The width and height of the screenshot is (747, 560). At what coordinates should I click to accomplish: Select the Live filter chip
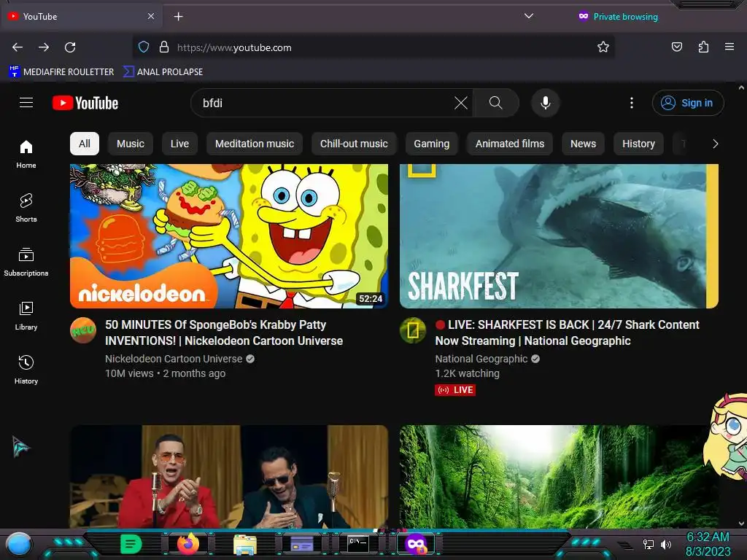pyautogui.click(x=179, y=144)
